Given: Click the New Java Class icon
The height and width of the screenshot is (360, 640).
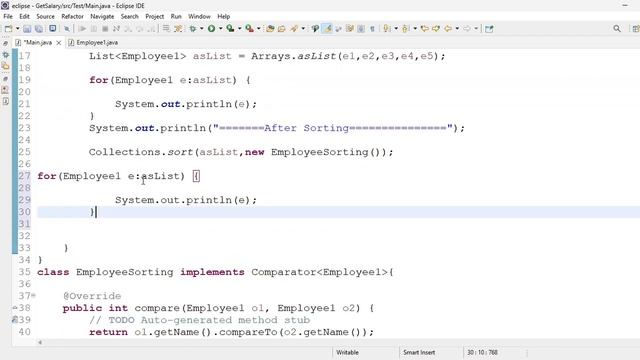Looking at the screenshot, I should point(282,29).
